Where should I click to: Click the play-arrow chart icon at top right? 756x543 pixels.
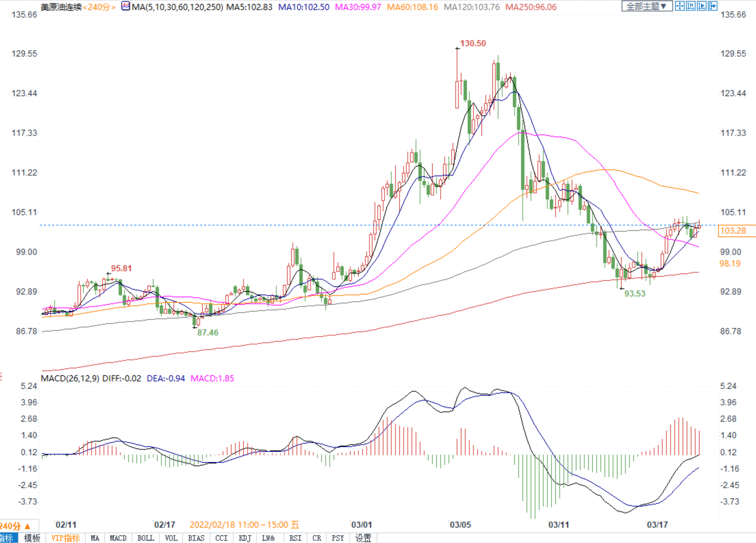702,6
